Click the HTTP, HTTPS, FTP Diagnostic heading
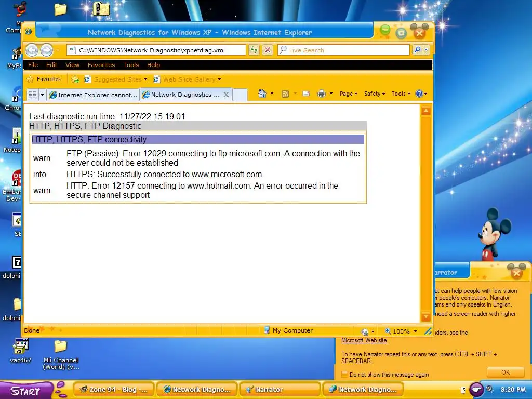The height and width of the screenshot is (399, 532). [x=198, y=126]
